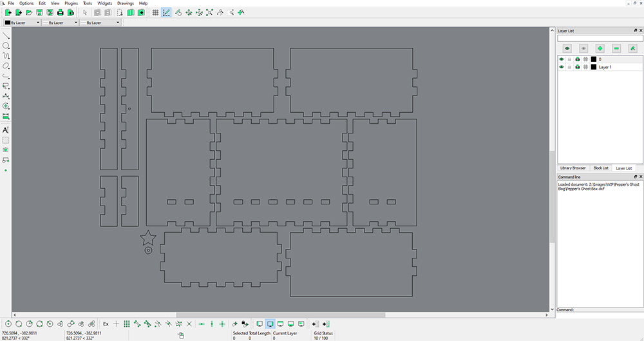Open the Plugins menu
644x341 pixels.
point(71,3)
